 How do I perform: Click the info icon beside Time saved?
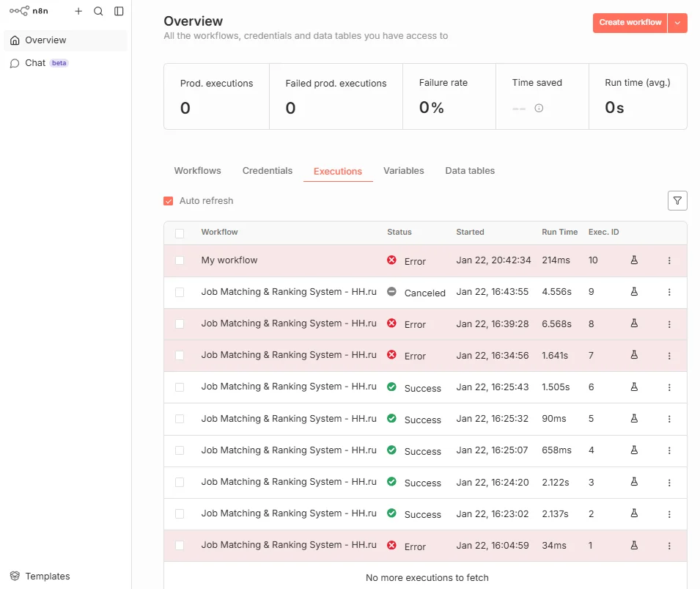tap(539, 109)
